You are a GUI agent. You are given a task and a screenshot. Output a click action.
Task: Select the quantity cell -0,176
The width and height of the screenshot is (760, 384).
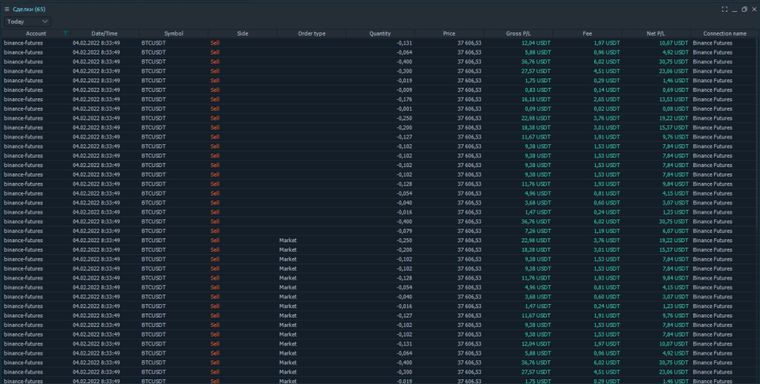(404, 99)
